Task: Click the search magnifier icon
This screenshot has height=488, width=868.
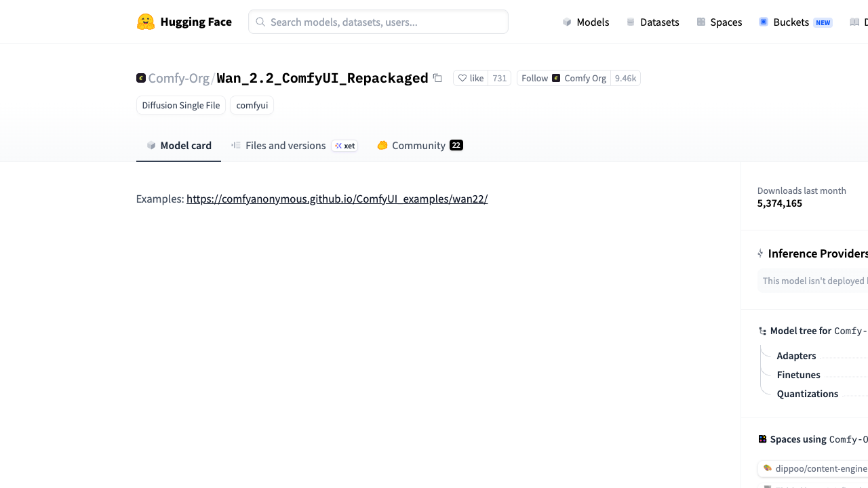Action: pyautogui.click(x=260, y=22)
